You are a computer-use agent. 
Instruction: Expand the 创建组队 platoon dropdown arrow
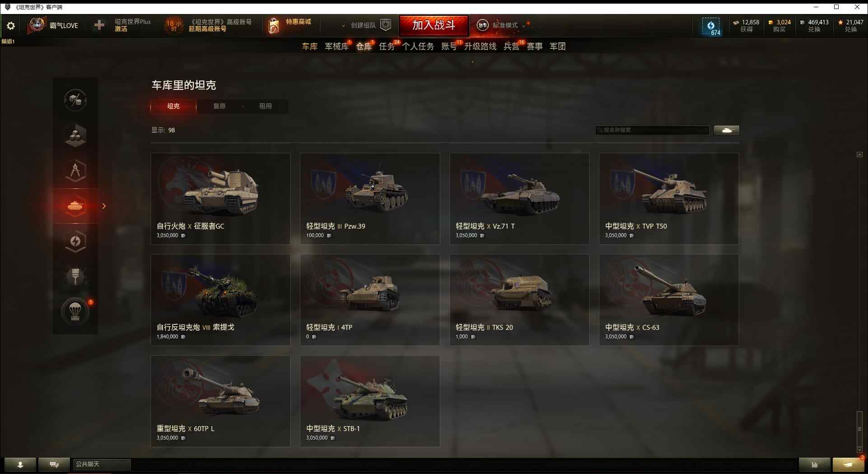click(x=343, y=26)
